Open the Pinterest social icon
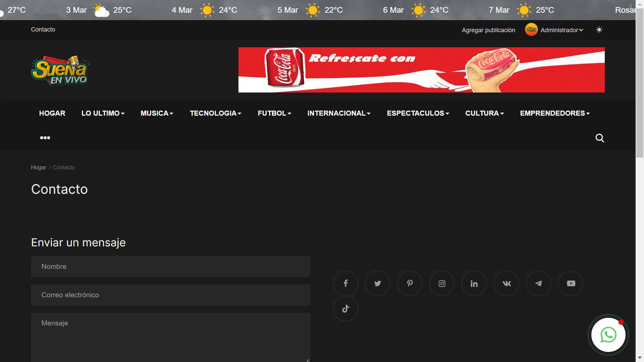The image size is (644, 362). [410, 284]
